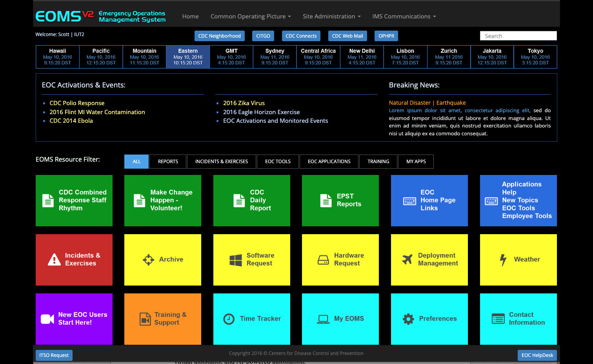The width and height of the screenshot is (593, 364).
Task: Click the crosshair icon on Archive tile
Action: [148, 260]
